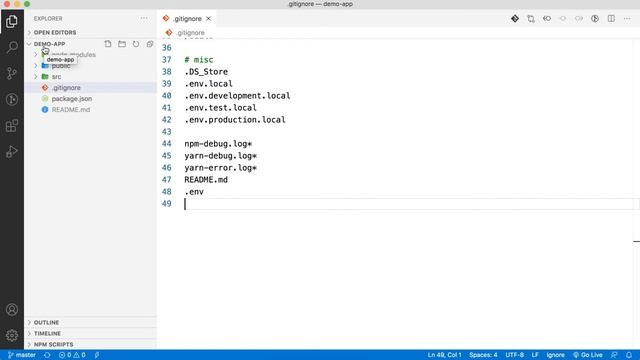Click the '# misc' comment line
Screen dimensions: 640x360
[198, 60]
